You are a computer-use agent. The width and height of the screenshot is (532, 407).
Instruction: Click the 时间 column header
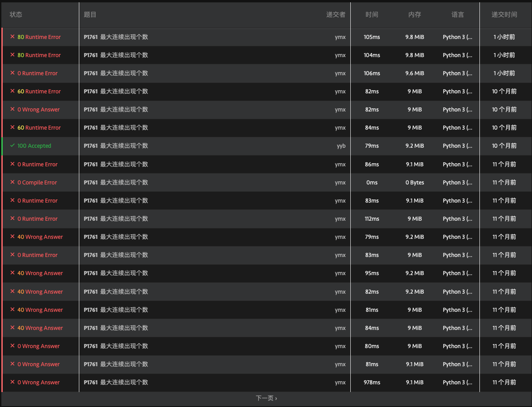[372, 15]
